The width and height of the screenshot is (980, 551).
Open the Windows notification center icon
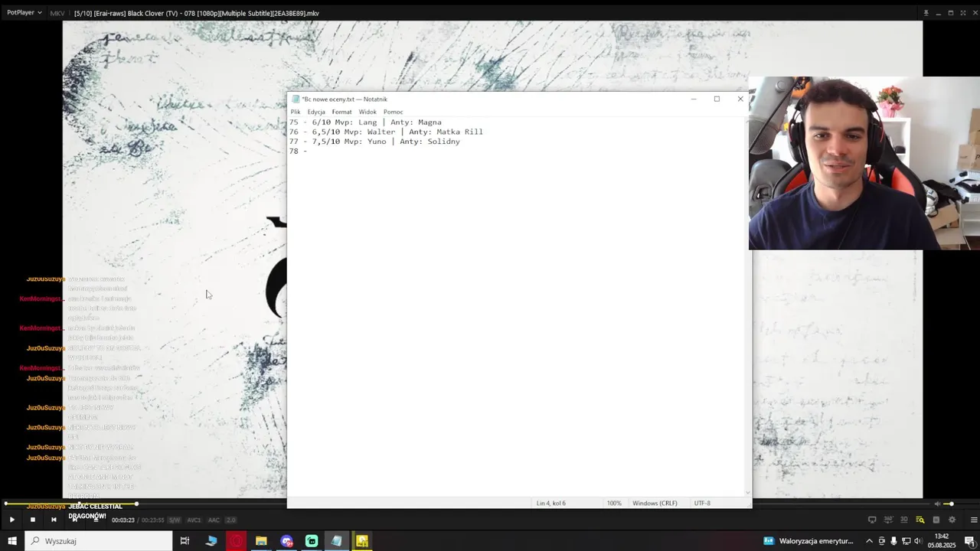pyautogui.click(x=969, y=541)
